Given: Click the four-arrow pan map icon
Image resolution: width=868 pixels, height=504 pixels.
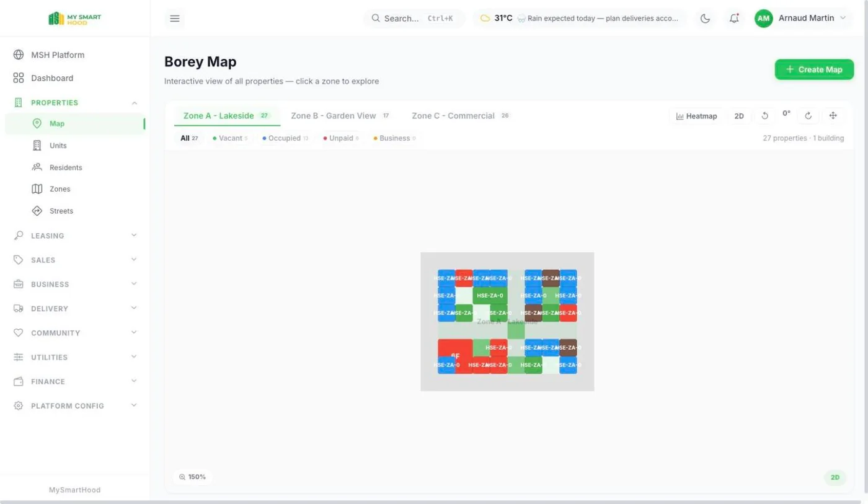Looking at the screenshot, I should [x=833, y=116].
